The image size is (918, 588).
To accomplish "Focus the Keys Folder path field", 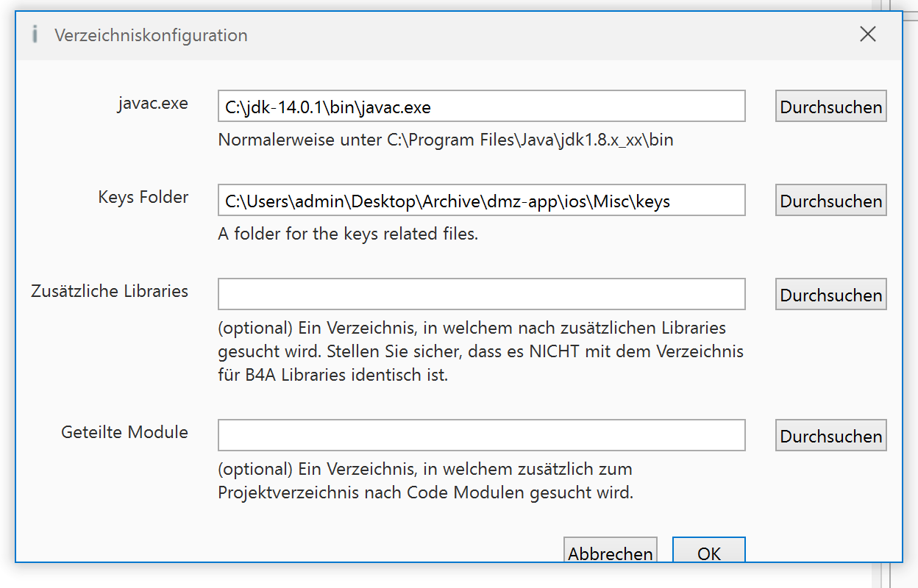I will 481,201.
